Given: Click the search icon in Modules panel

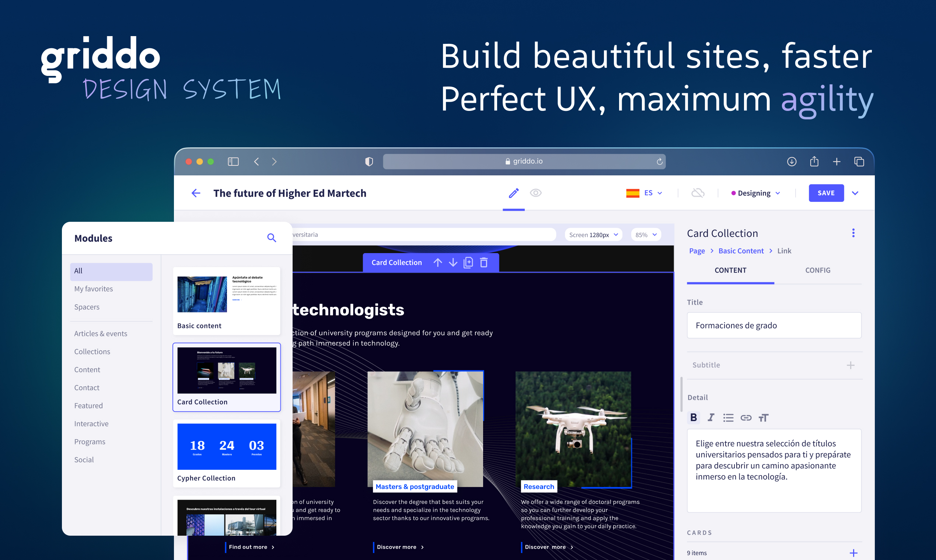Looking at the screenshot, I should 271,238.
